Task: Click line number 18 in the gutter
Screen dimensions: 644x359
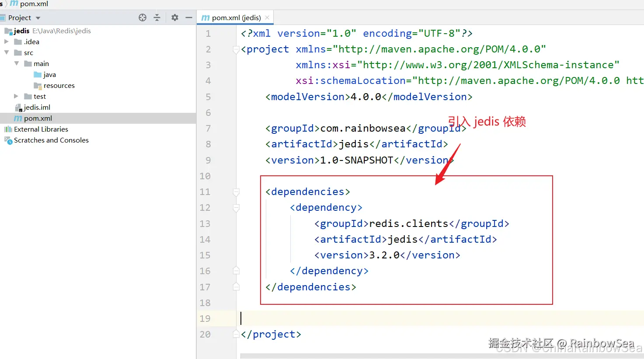Action: (205, 303)
